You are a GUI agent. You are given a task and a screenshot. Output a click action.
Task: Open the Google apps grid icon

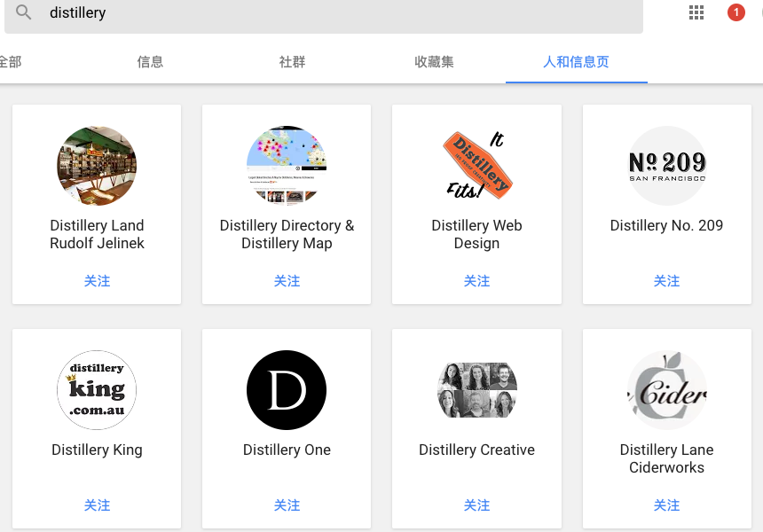point(696,12)
